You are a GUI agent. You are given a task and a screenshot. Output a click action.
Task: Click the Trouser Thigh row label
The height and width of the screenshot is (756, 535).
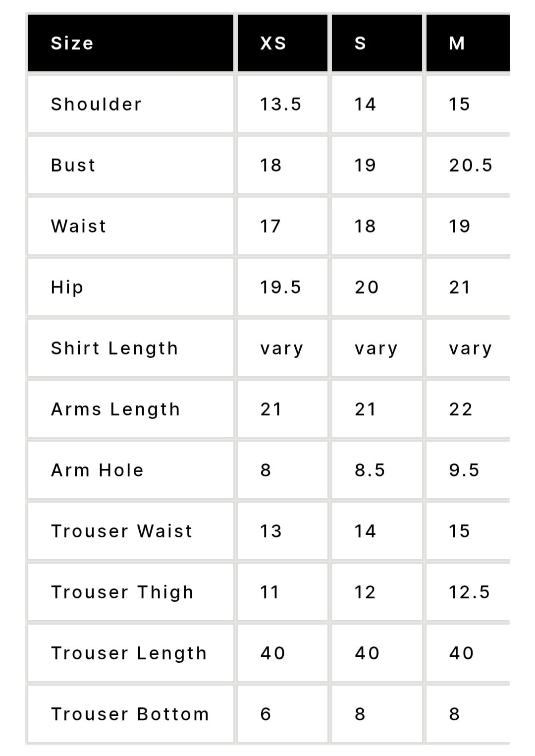click(122, 592)
